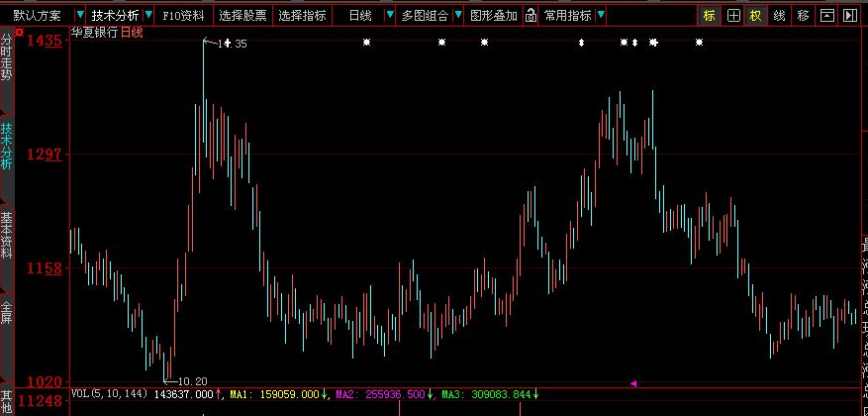Screen dimensions: 868x416
Task: Click the yellow MA1: 159059.000 value
Action: (x=275, y=394)
